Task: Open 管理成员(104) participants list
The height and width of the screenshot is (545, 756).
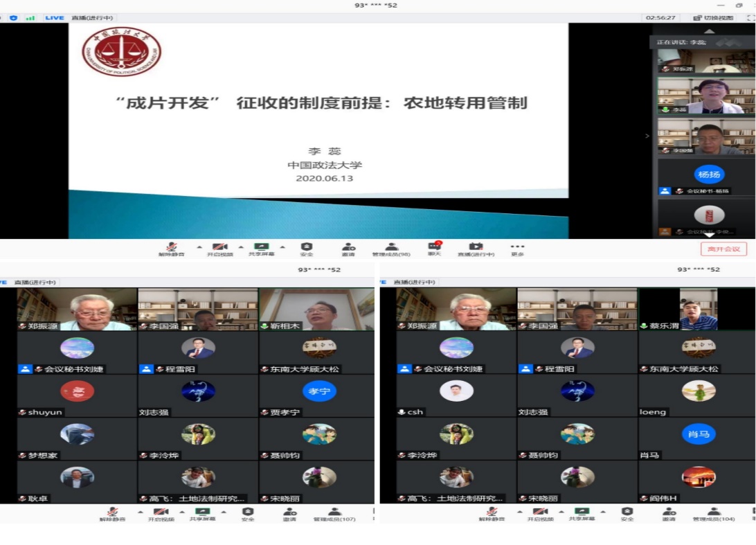Action: pos(714,514)
